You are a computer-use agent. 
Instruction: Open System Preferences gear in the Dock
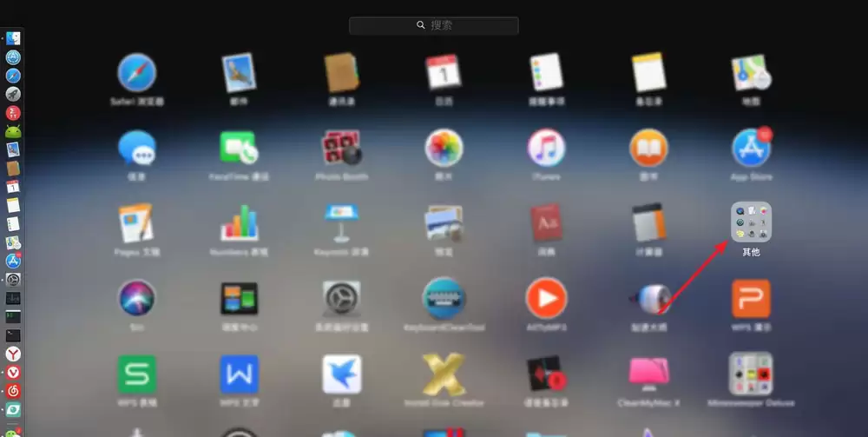[13, 280]
